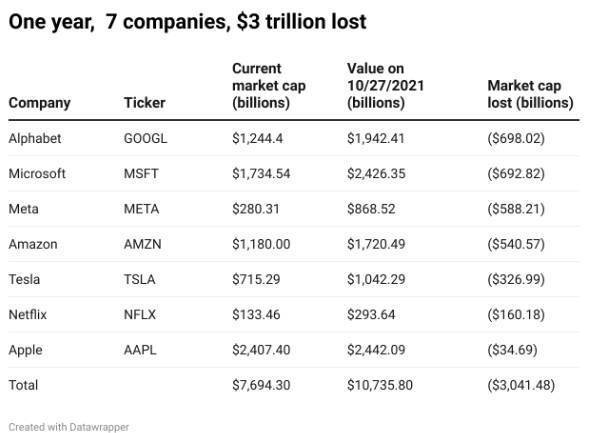Select the $10,735.80 total value cell
The width and height of the screenshot is (595, 433).
click(x=380, y=385)
